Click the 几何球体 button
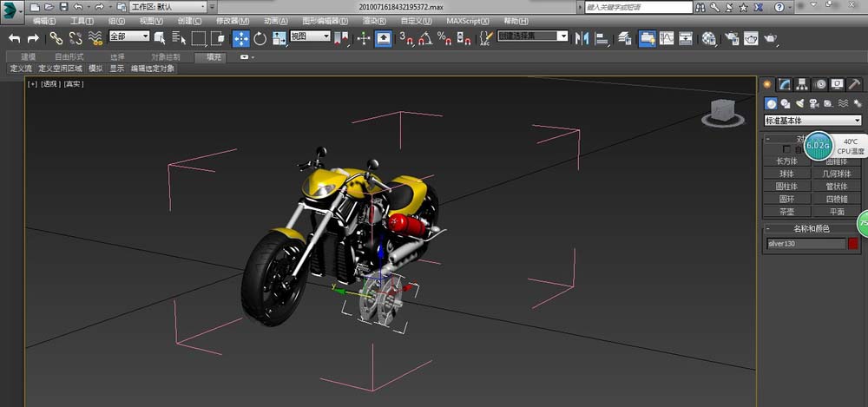 [x=836, y=174]
